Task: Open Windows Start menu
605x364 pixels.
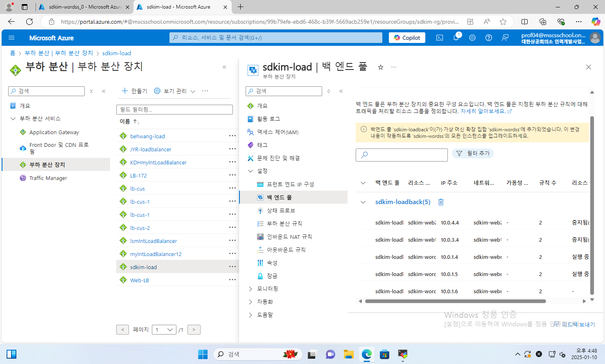Action: (203, 354)
